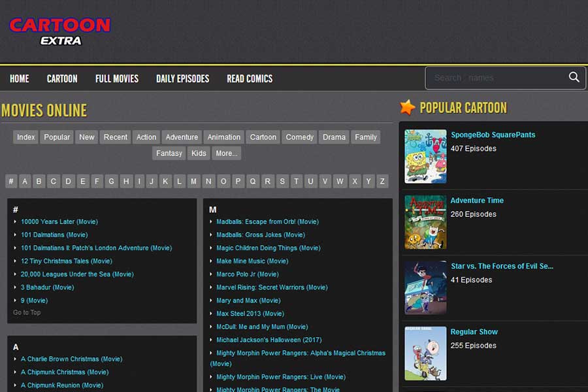Screen dimensions: 588x392
Task: Open the Cartoon menu item
Action: 62,79
